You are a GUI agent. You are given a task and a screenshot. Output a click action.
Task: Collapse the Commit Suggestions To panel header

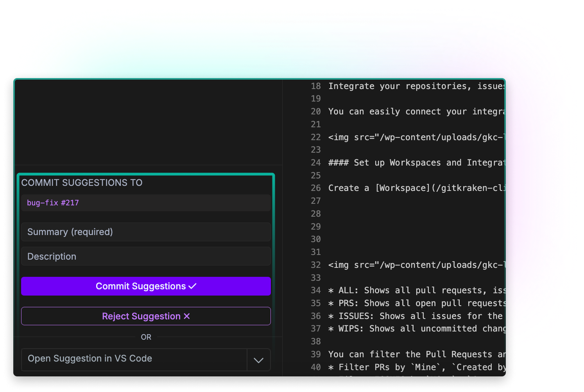(82, 182)
